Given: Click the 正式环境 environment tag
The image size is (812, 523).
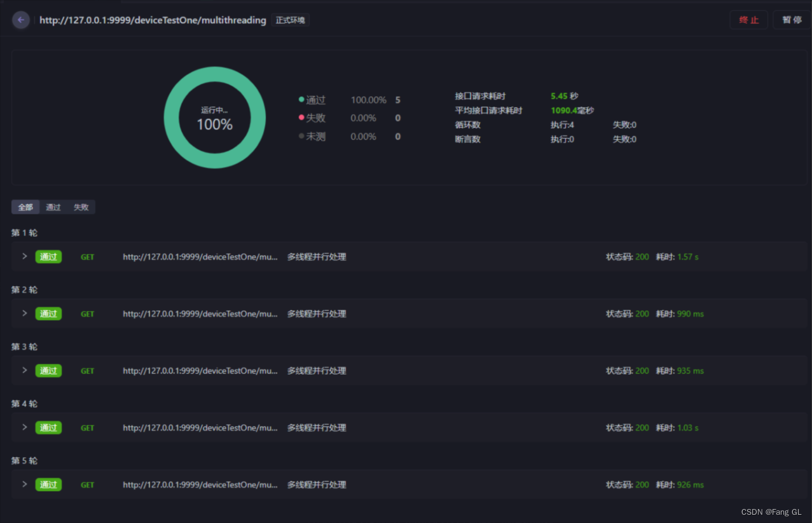Looking at the screenshot, I should tap(290, 20).
